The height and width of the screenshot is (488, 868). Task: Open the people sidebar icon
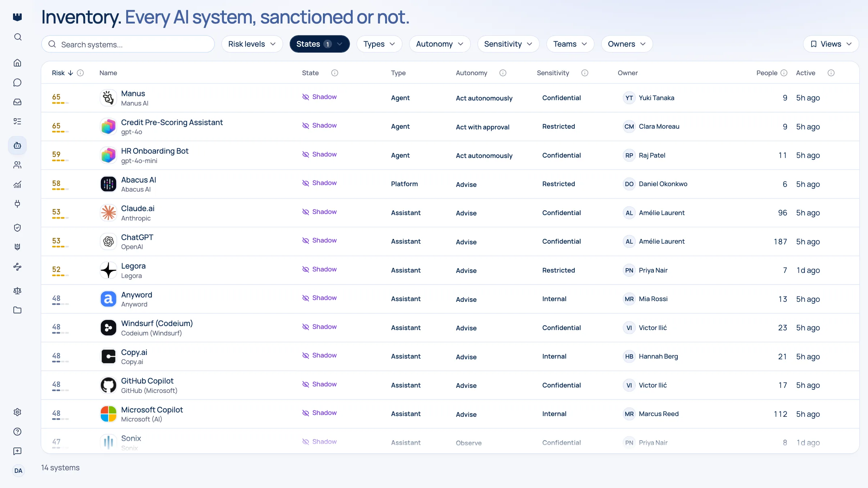tap(17, 165)
